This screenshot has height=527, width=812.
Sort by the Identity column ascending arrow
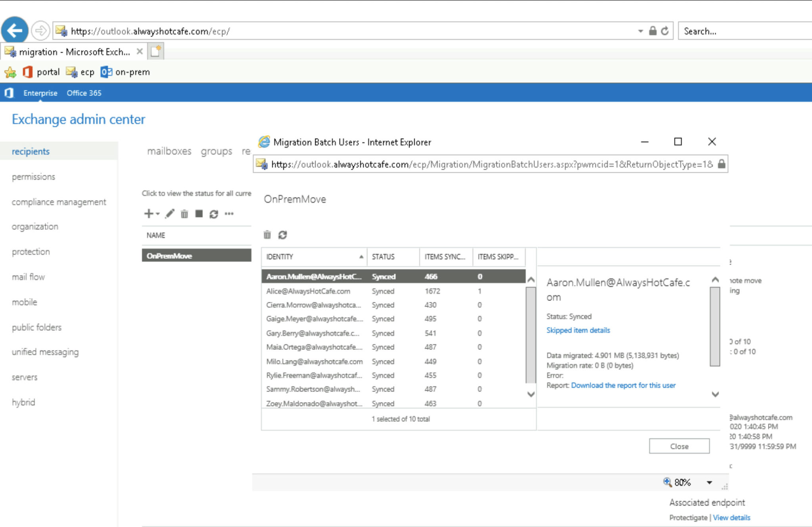click(x=361, y=257)
